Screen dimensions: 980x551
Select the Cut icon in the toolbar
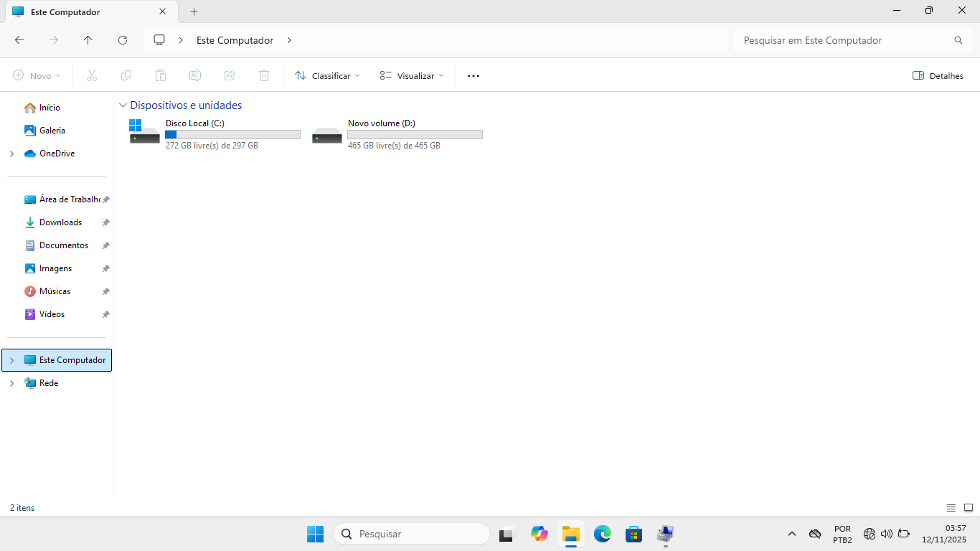tap(92, 75)
